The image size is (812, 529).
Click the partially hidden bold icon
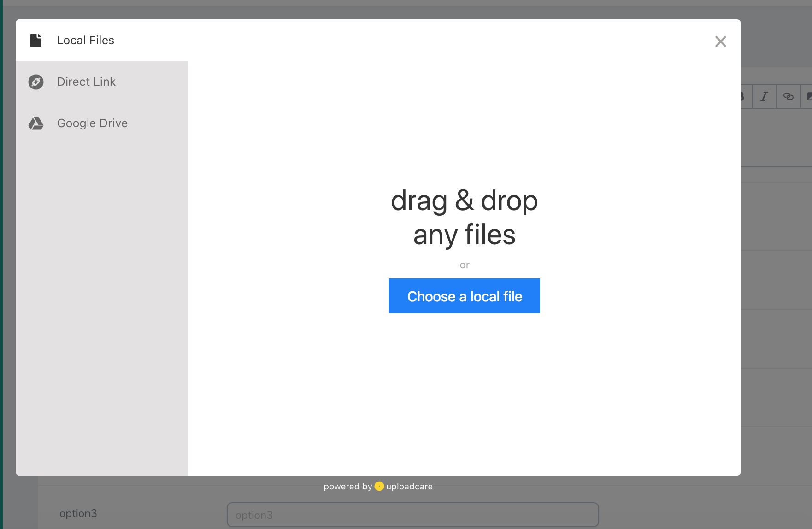(743, 96)
